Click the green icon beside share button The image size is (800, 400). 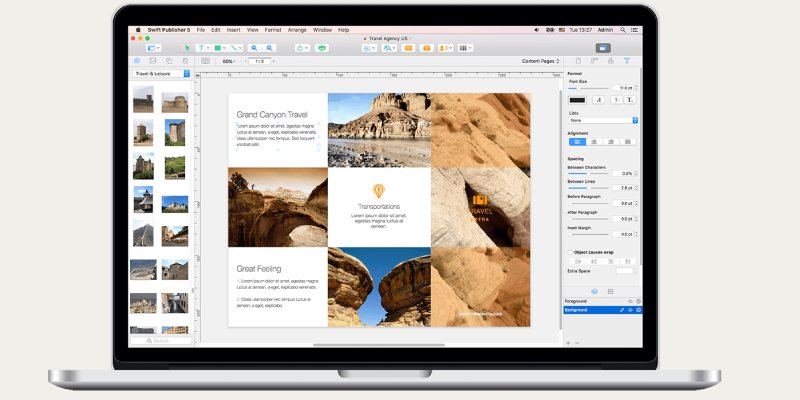pyautogui.click(x=321, y=48)
